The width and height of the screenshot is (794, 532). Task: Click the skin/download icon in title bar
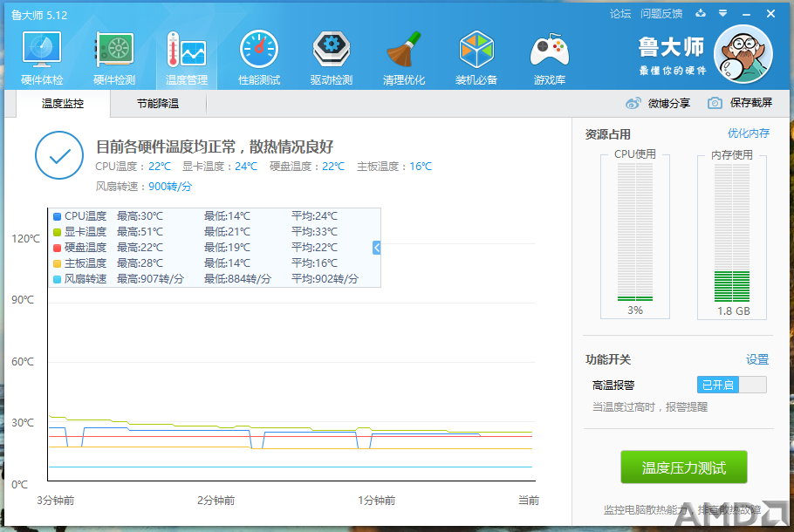pyautogui.click(x=701, y=13)
